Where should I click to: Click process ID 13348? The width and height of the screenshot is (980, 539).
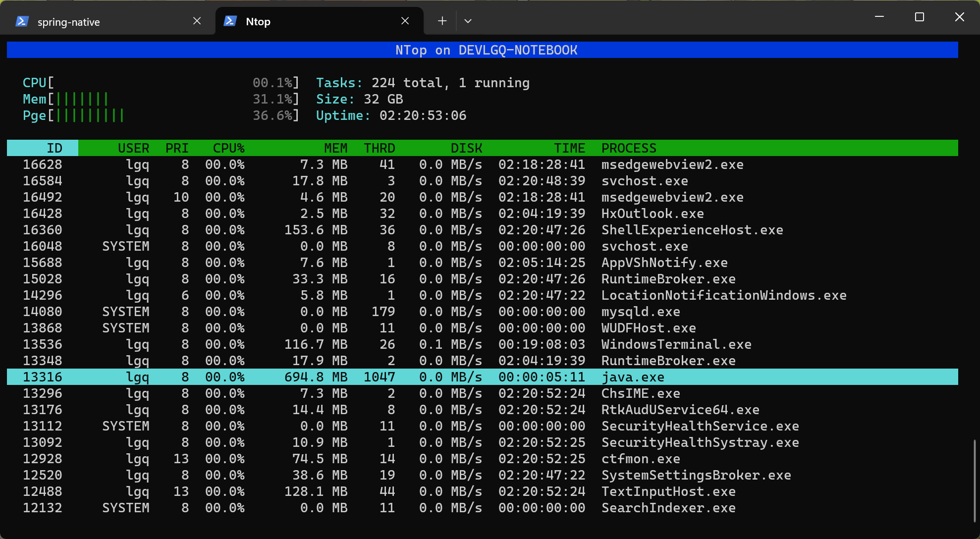43,361
